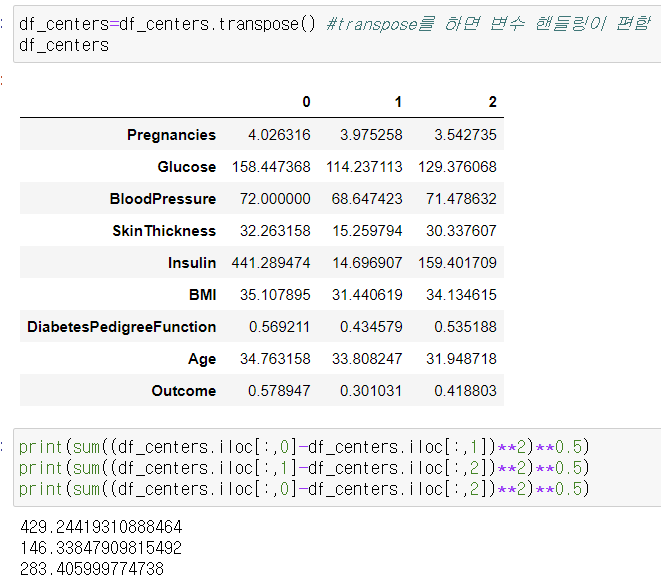Click the transpose code cell input

337,34
